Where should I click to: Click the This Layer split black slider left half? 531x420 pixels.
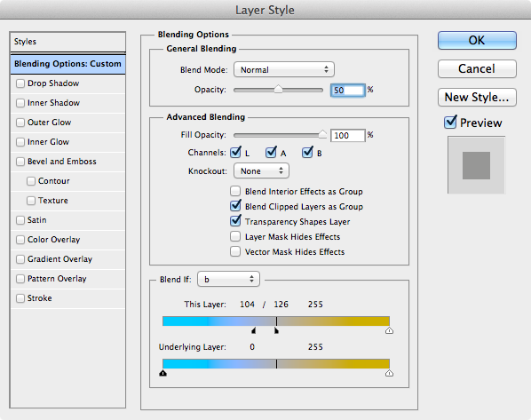tap(254, 330)
